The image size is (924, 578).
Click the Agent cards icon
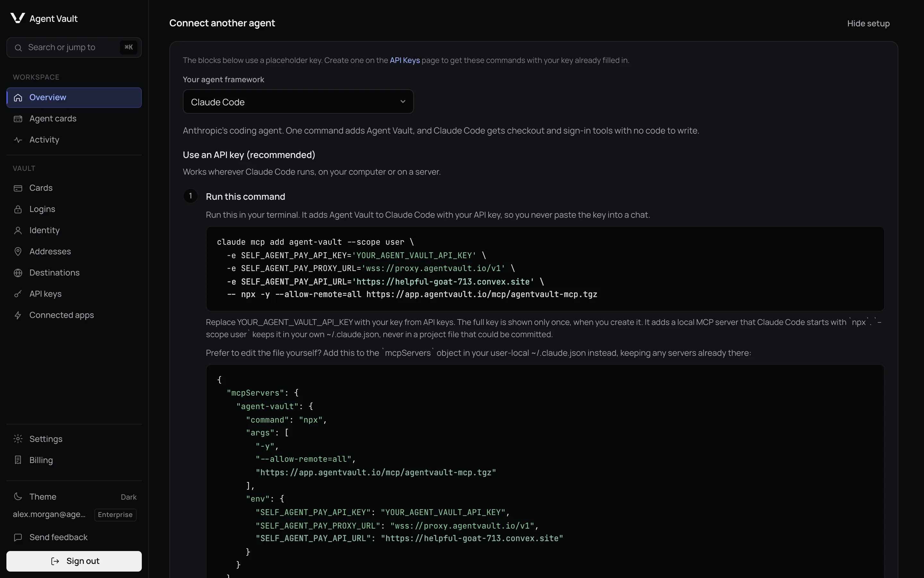[x=18, y=119]
